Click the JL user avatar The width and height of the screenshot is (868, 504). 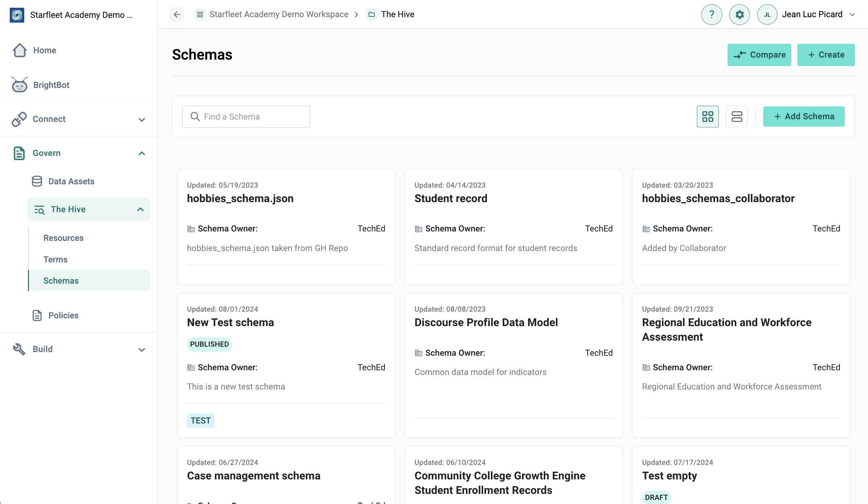[767, 14]
